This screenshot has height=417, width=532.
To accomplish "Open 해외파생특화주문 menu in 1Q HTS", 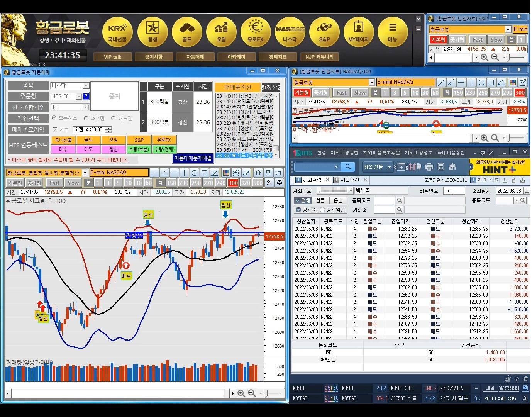I will point(381,153).
